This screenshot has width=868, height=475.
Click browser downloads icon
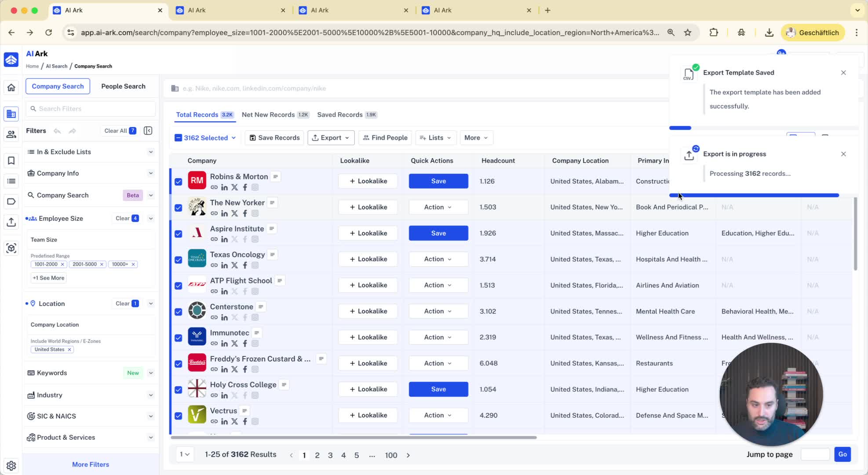tap(769, 33)
